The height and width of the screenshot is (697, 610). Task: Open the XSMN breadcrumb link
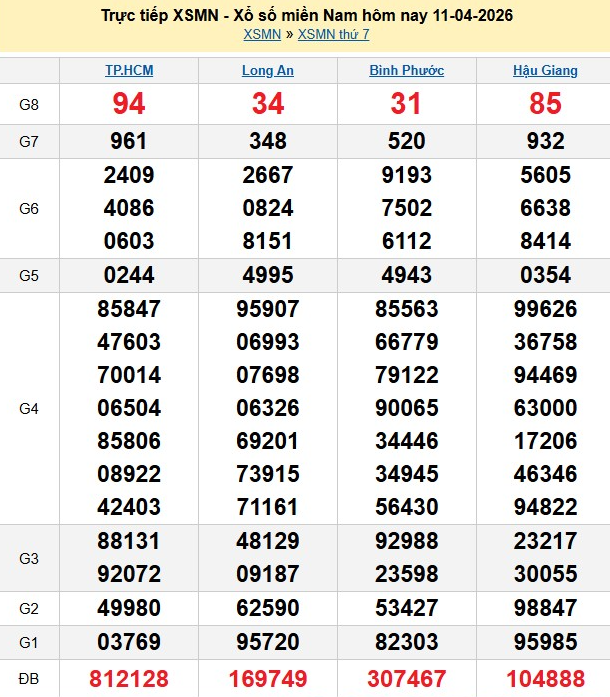tap(261, 34)
